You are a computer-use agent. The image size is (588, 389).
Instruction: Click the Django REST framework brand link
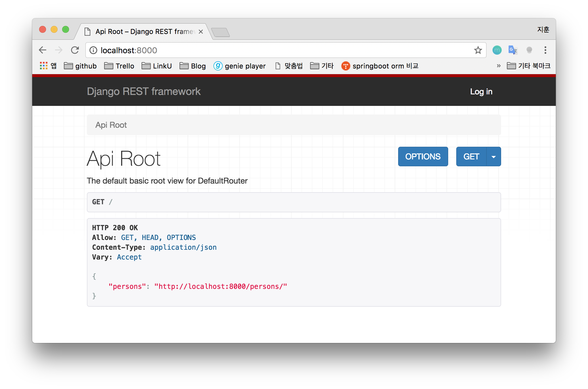(144, 91)
